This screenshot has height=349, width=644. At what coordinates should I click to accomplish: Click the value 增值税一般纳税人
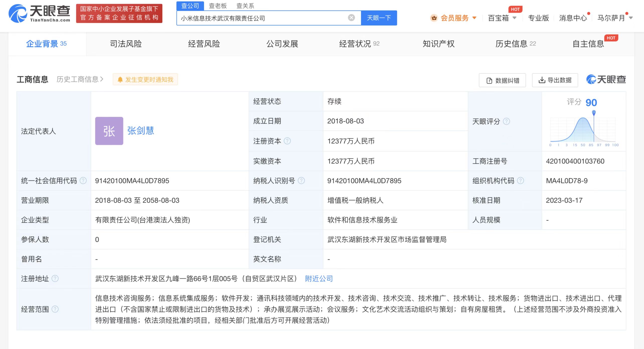pos(355,200)
